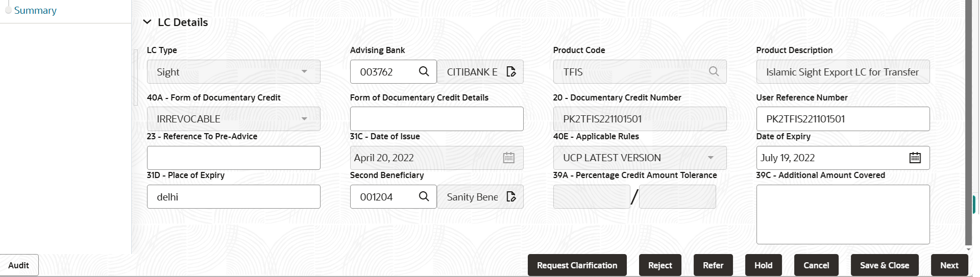Go to the Summary step in sidebar
Screen dimensions: 980x277
[x=35, y=10]
